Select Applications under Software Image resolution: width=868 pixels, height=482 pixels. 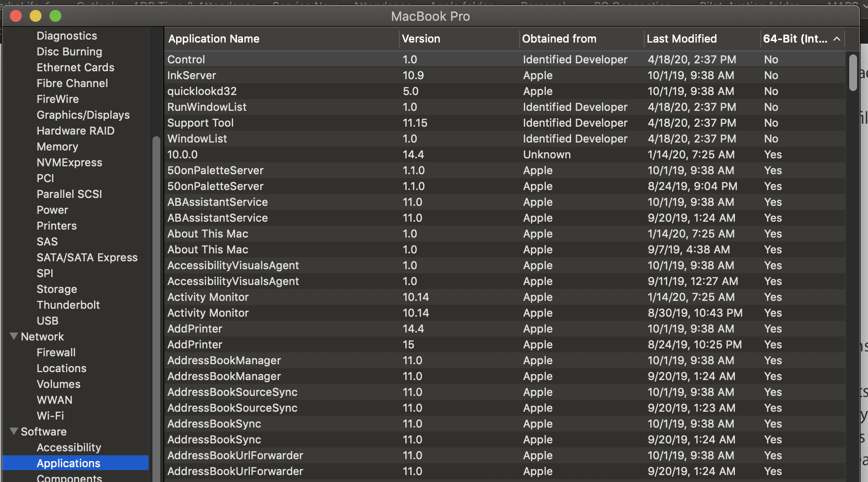pyautogui.click(x=75, y=463)
